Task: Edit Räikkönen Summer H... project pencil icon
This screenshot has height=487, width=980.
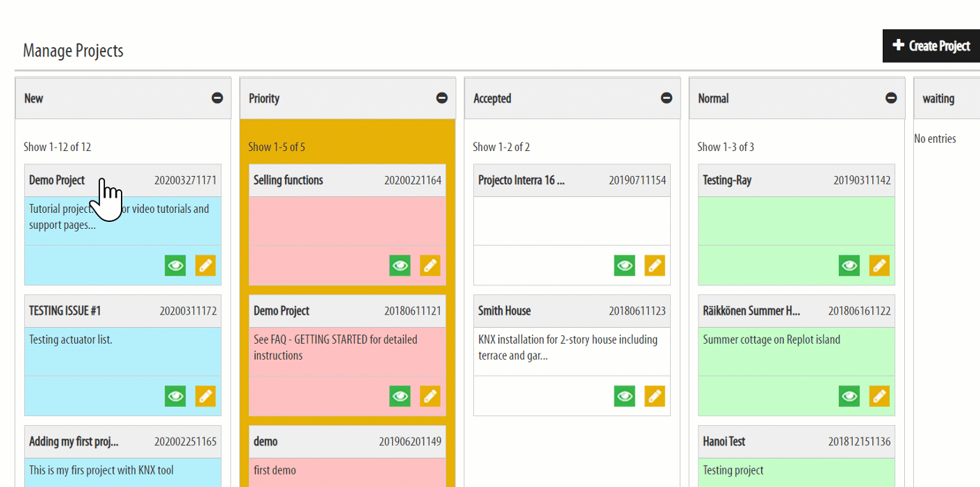Action: coord(879,396)
